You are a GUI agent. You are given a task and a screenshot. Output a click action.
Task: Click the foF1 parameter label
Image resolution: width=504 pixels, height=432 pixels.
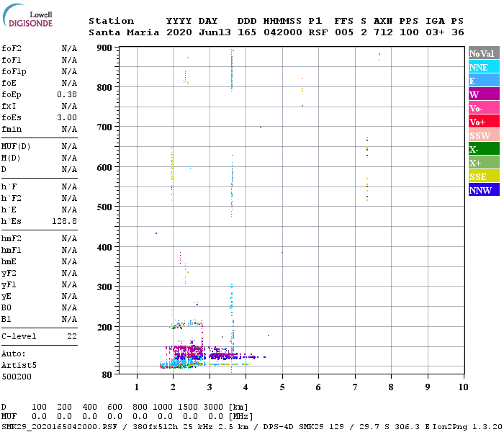click(x=12, y=60)
